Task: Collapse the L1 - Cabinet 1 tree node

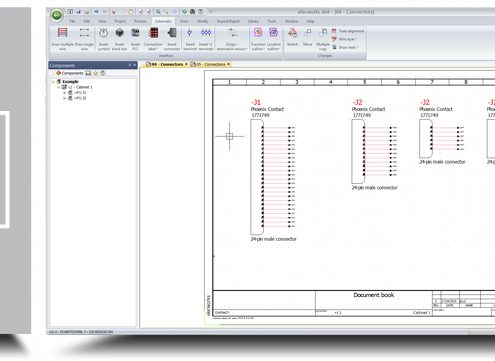Action: pos(59,87)
